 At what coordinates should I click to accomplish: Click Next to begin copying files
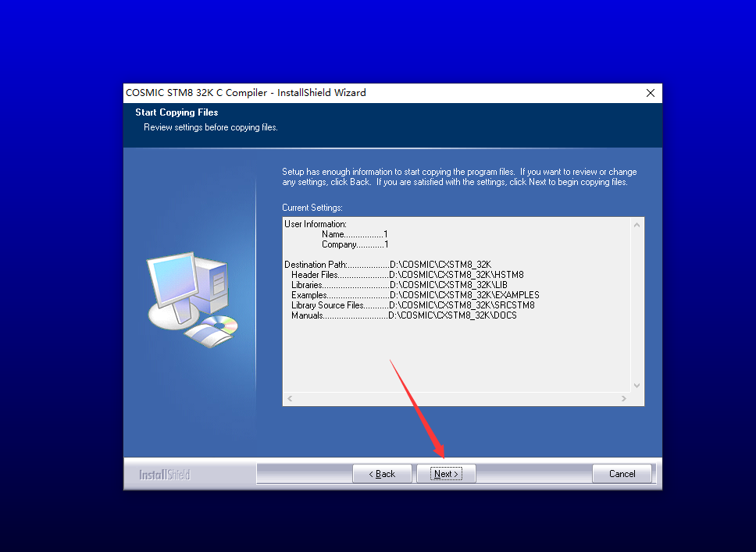pos(446,473)
